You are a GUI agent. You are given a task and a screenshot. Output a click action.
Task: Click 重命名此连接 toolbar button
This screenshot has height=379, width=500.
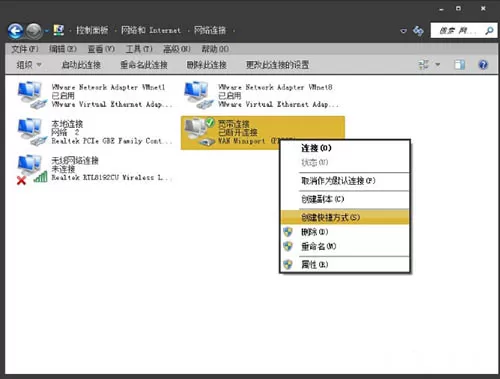144,65
